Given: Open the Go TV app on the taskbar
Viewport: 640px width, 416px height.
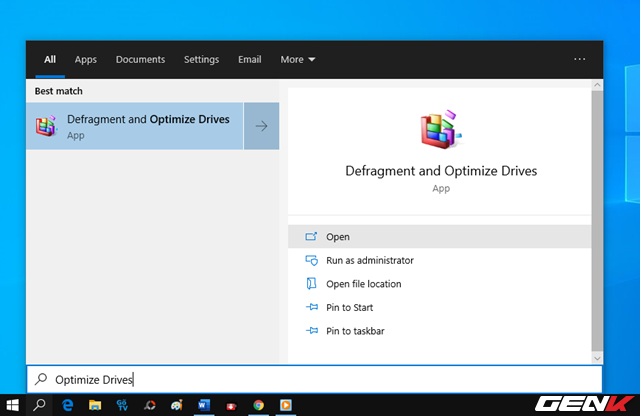Looking at the screenshot, I should coord(122,405).
